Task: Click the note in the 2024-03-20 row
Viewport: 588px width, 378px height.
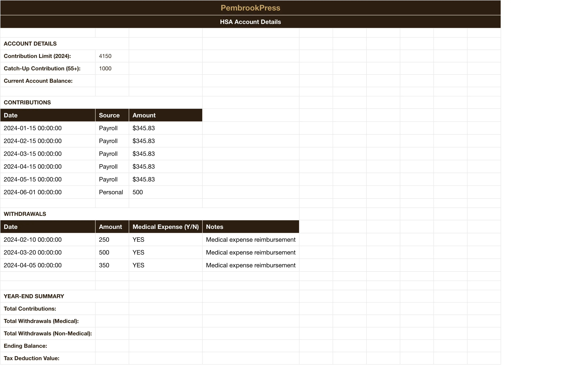Action: 251,252
